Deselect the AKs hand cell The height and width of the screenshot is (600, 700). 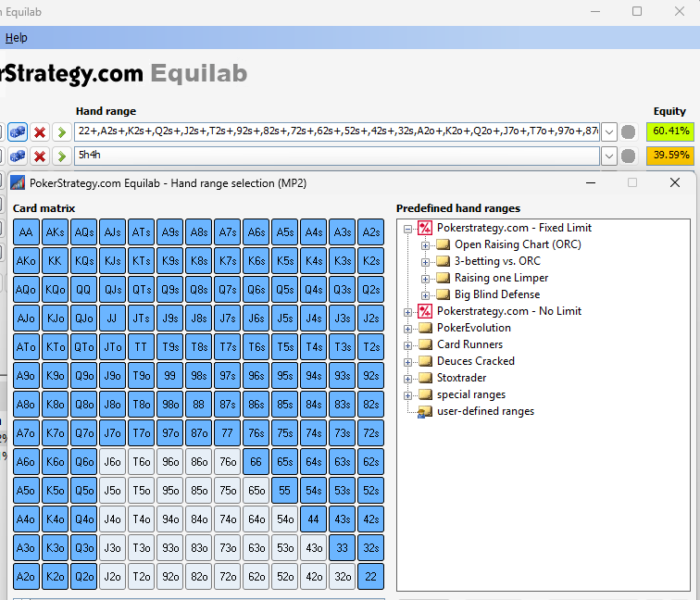[x=55, y=232]
